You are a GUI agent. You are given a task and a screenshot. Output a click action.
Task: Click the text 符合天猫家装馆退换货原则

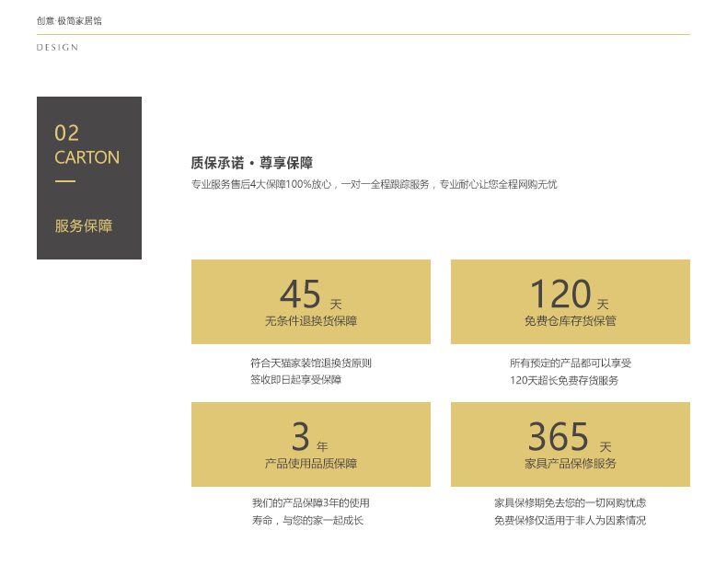311,363
